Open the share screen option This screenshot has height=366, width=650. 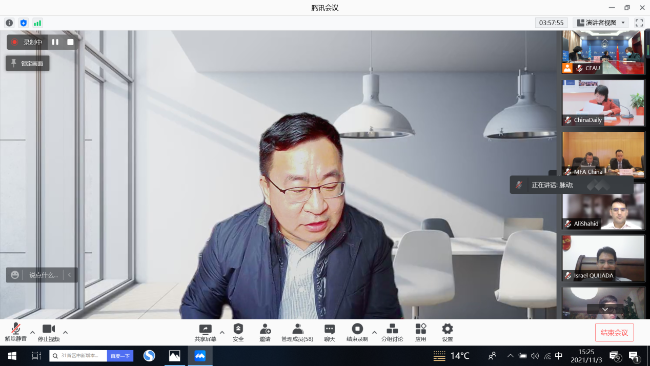205,332
